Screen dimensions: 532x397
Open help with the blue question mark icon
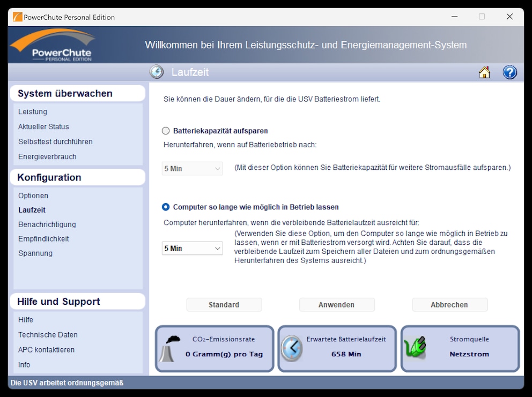pyautogui.click(x=509, y=72)
